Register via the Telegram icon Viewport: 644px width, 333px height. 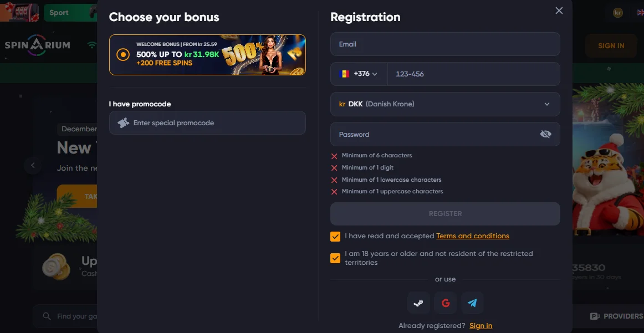tap(472, 303)
